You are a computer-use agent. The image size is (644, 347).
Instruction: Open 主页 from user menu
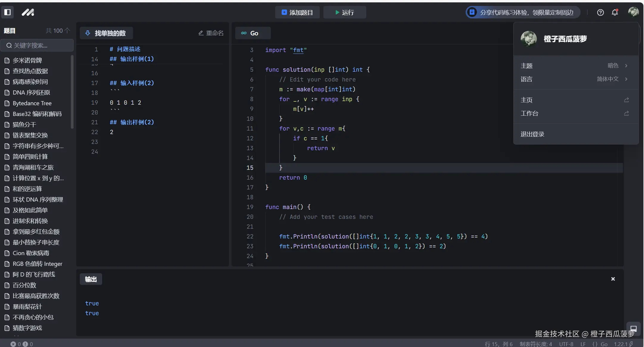[576, 100]
